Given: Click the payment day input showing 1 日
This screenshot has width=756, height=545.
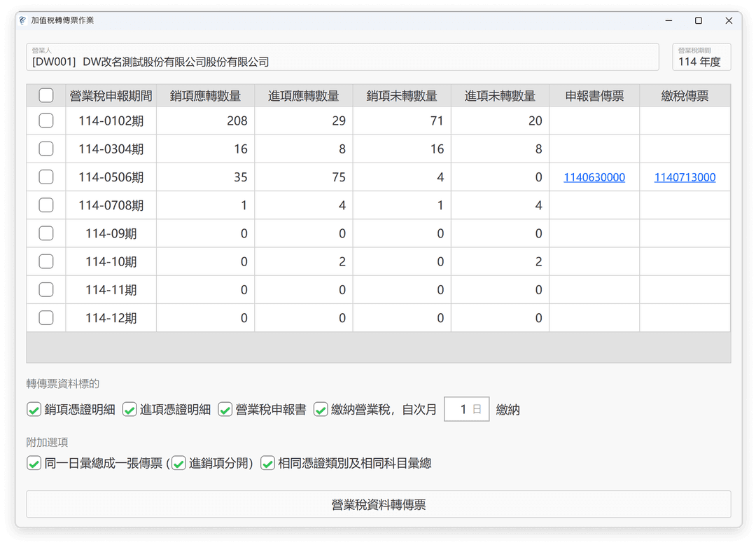Looking at the screenshot, I should coord(466,409).
